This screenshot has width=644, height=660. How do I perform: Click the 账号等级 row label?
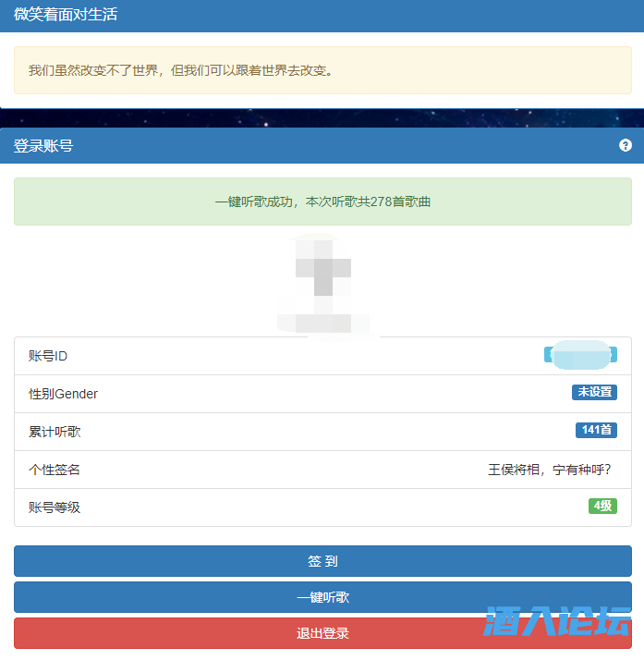point(55,507)
